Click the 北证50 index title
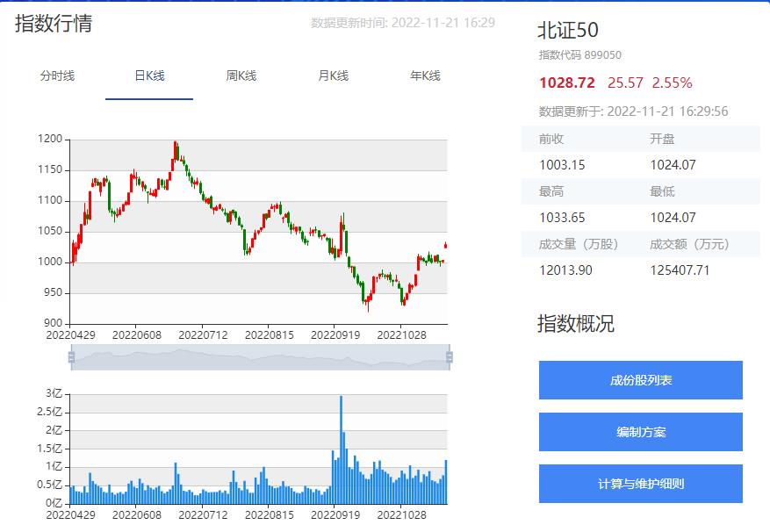 tap(568, 30)
